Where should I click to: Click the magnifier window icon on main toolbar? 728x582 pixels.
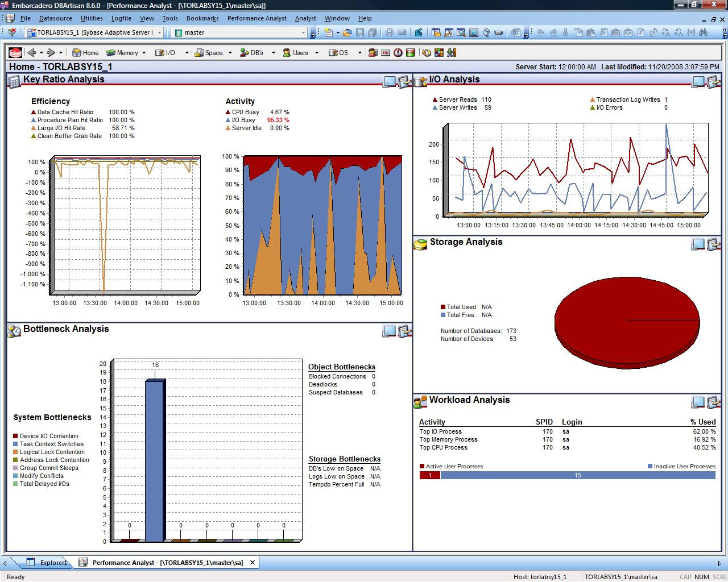point(461,32)
